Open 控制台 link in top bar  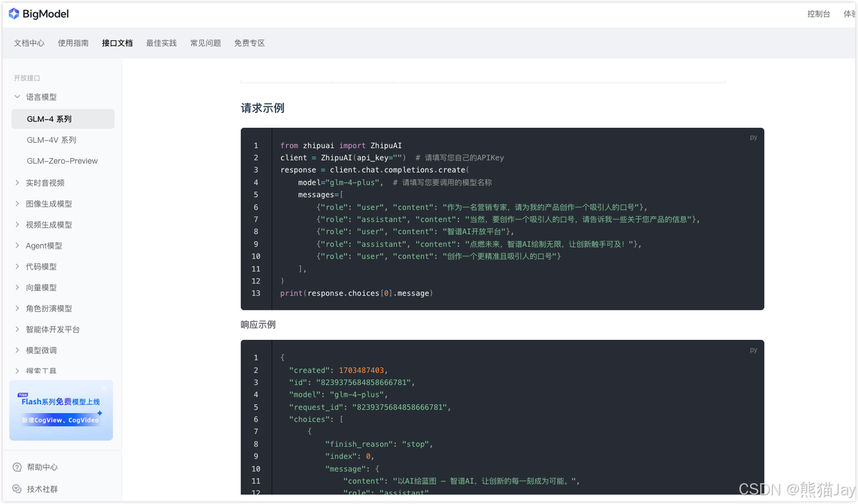818,13
